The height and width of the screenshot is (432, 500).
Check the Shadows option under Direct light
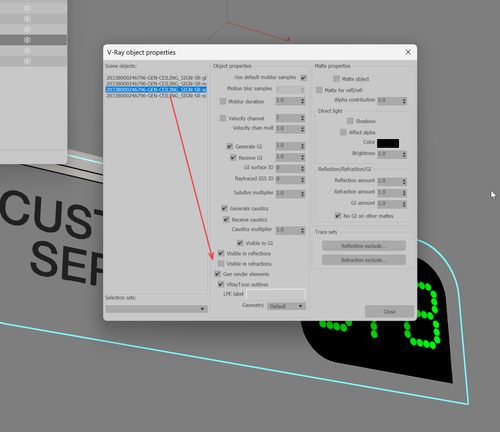pos(350,121)
